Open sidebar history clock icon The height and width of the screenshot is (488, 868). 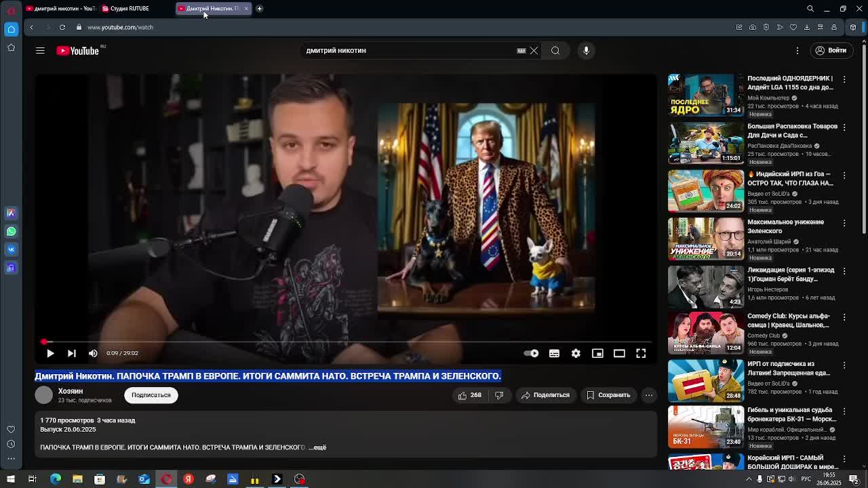coord(11,444)
